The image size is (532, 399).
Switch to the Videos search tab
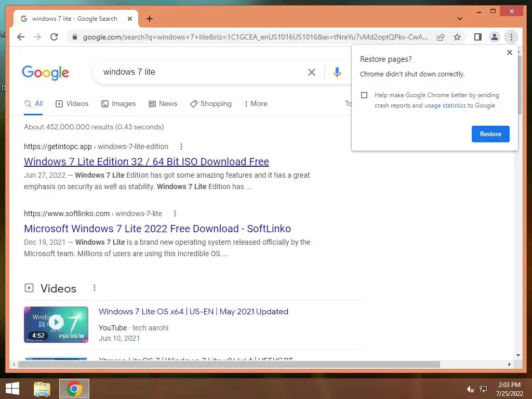point(72,104)
